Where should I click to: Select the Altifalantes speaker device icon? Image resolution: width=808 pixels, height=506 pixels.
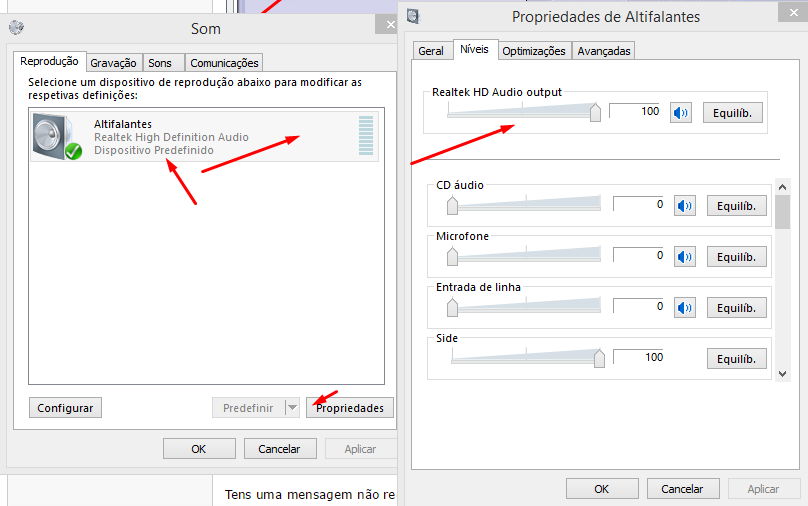coord(56,136)
